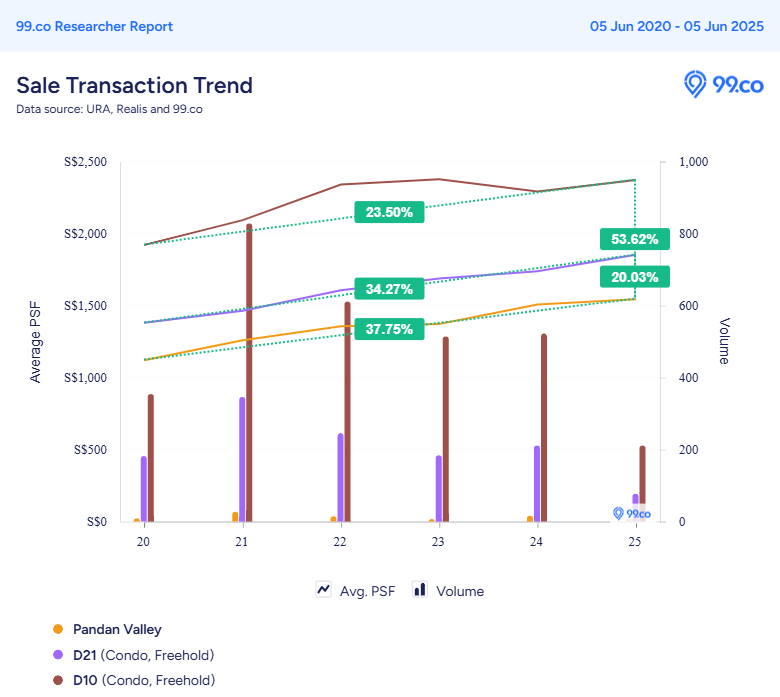Image resolution: width=780 pixels, height=697 pixels.
Task: Click the x-axis label 25
Action: [x=635, y=541]
